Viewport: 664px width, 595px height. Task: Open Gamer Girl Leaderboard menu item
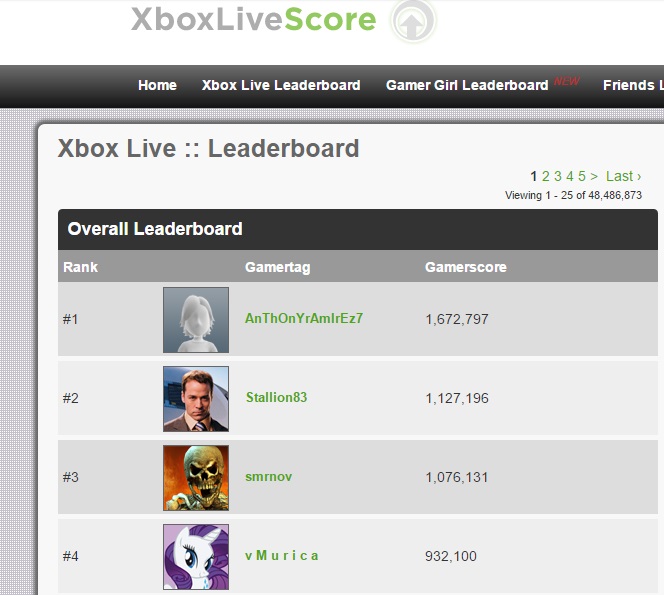coord(467,85)
